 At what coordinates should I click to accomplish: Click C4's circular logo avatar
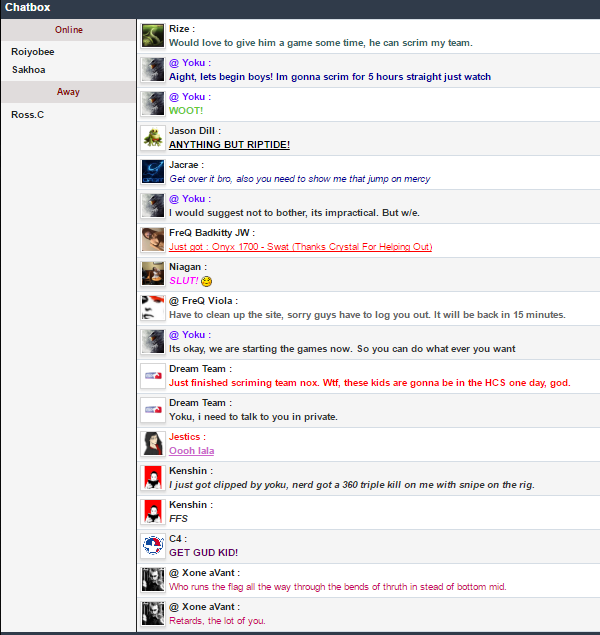point(153,546)
